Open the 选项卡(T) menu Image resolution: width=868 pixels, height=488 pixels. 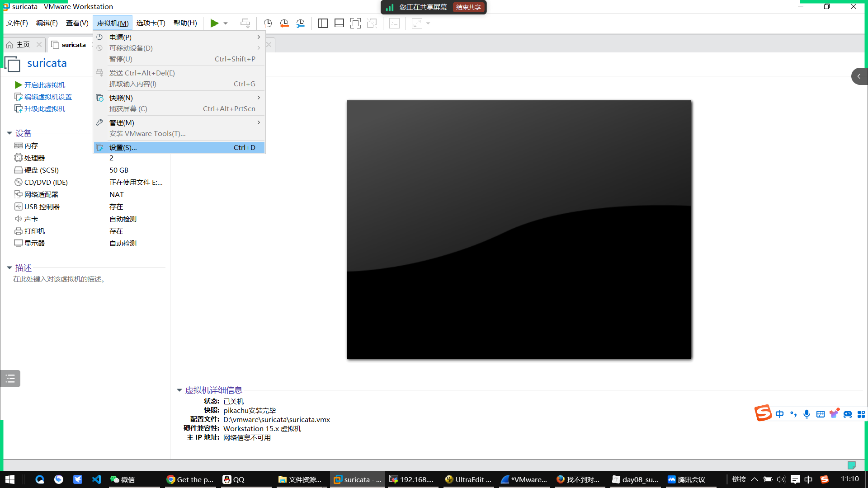pos(151,23)
